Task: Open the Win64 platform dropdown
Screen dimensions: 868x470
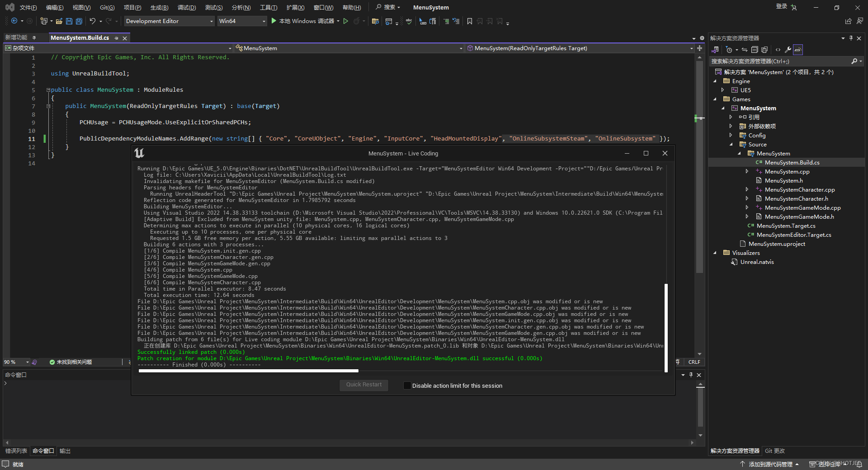Action: [242, 21]
